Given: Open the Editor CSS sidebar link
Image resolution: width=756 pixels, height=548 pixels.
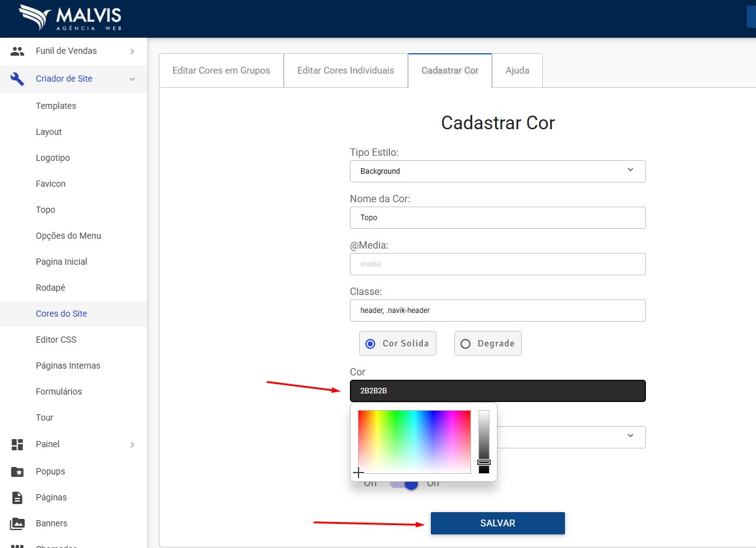Looking at the screenshot, I should click(x=56, y=340).
